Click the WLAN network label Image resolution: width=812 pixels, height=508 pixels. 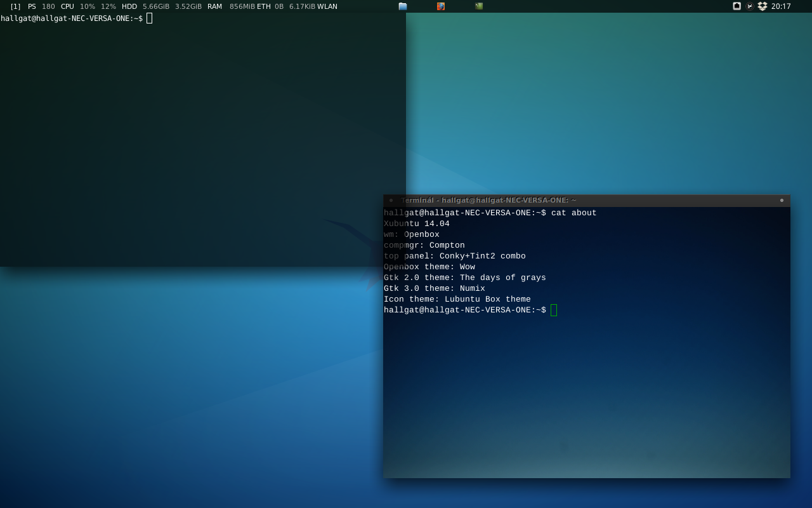point(327,6)
